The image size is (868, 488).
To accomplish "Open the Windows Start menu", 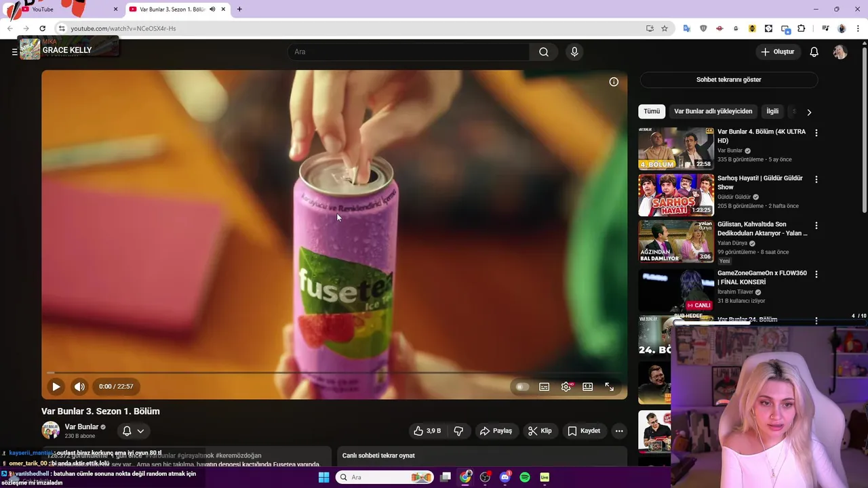I will (x=324, y=477).
